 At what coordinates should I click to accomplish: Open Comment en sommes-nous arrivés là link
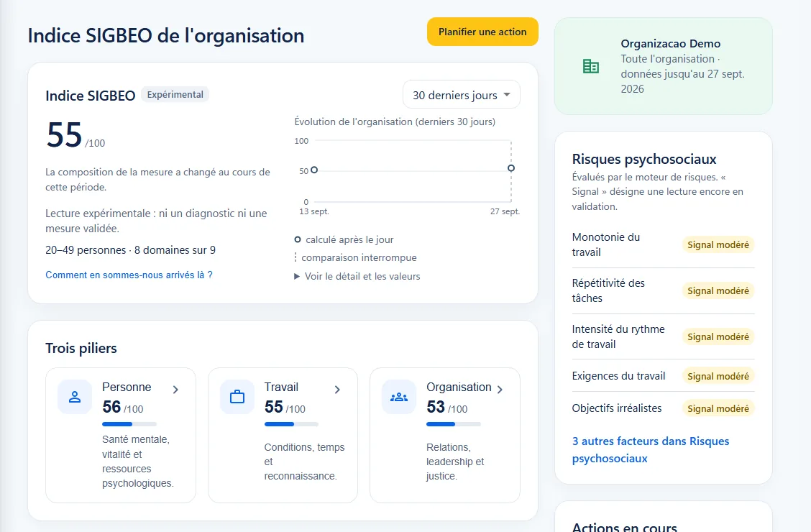click(x=129, y=275)
